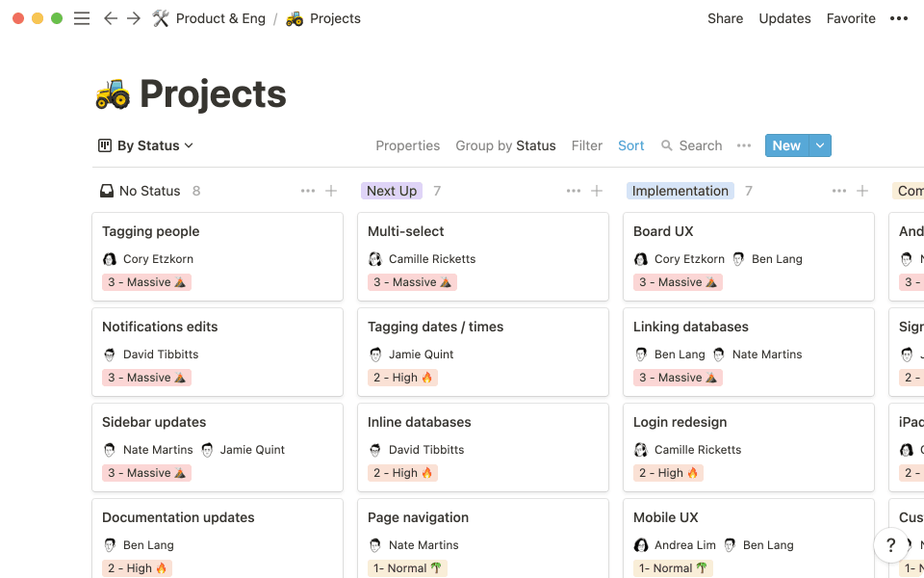This screenshot has width=924, height=578.
Task: Change grouping via Group by Status
Action: [505, 145]
